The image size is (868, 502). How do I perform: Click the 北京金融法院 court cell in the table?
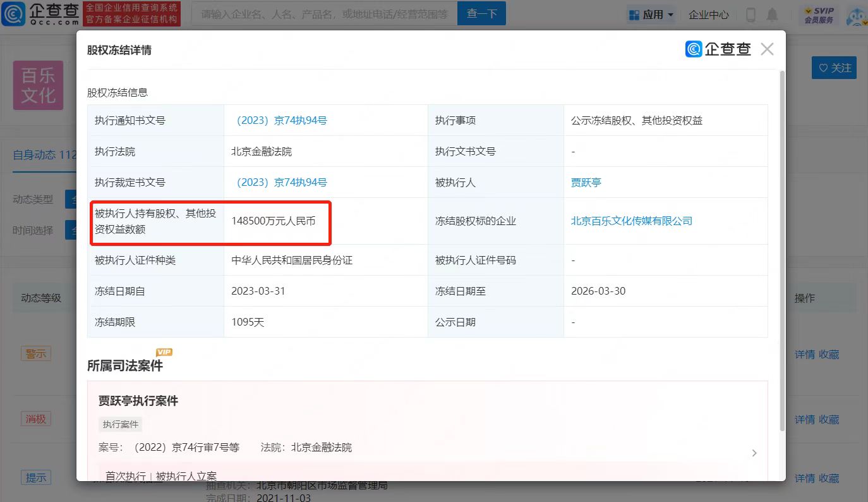coord(262,151)
